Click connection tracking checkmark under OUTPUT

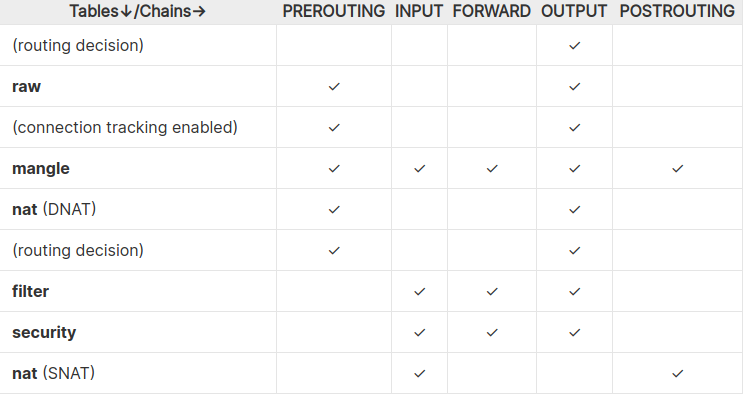574,127
